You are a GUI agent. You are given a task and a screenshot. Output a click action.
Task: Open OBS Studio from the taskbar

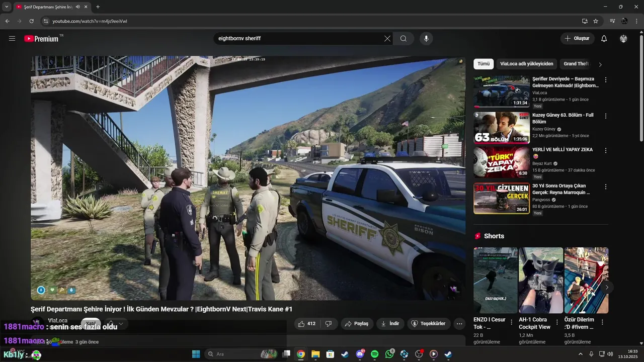point(419,354)
